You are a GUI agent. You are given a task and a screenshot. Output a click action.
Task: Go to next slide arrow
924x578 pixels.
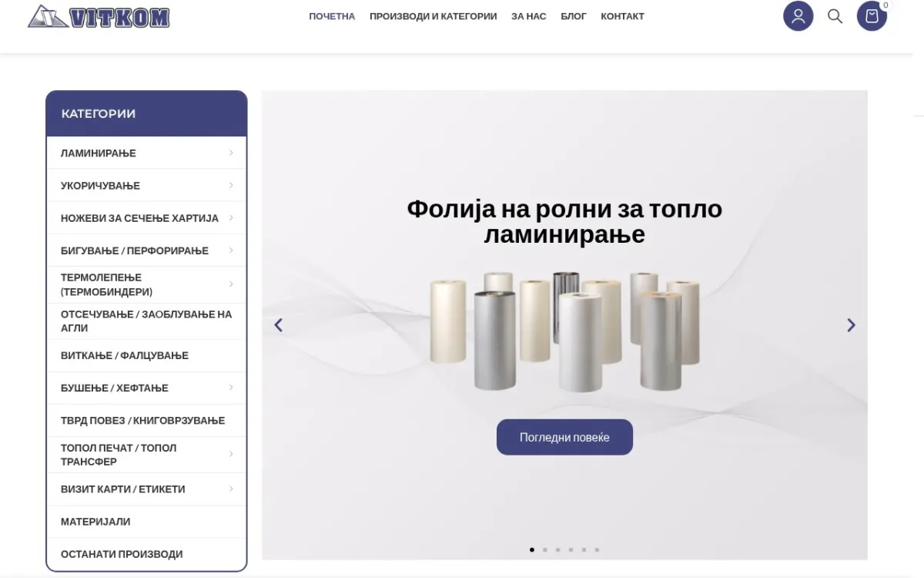851,325
